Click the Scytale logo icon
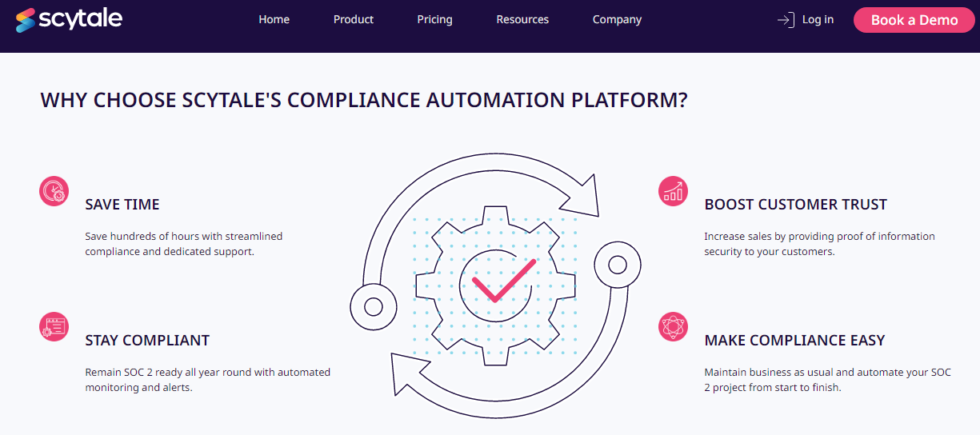The height and width of the screenshot is (435, 980). click(x=26, y=20)
